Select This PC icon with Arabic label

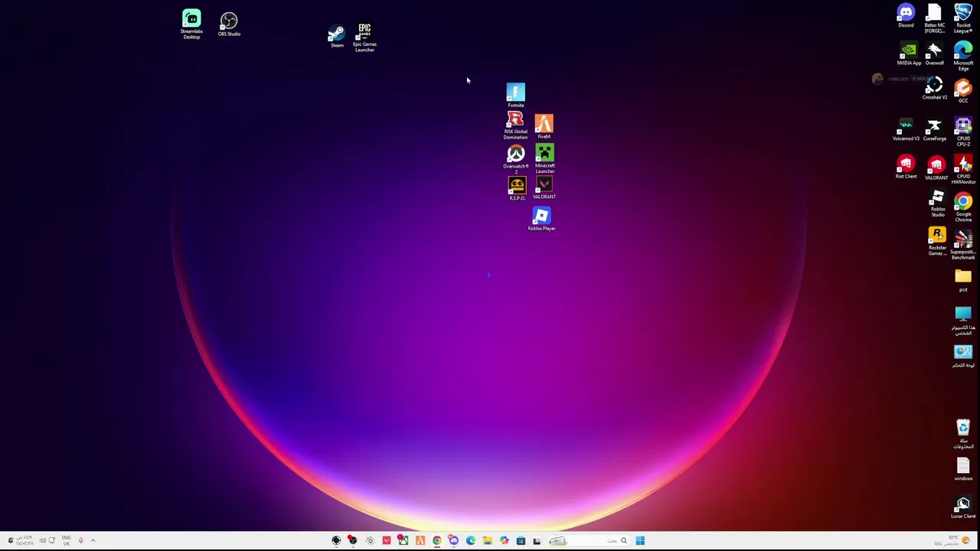point(963,321)
